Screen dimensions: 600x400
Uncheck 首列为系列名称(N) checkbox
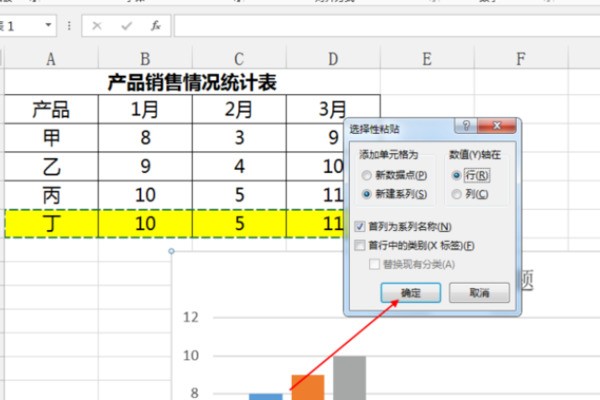click(x=361, y=227)
